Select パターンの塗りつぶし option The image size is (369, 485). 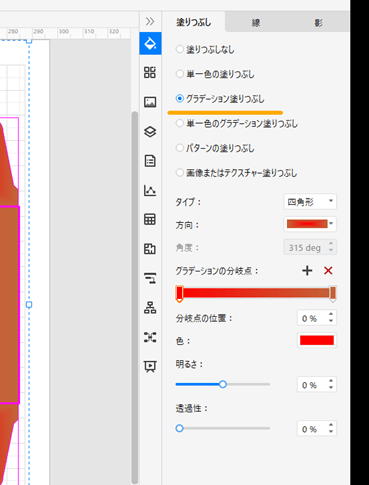click(215, 148)
